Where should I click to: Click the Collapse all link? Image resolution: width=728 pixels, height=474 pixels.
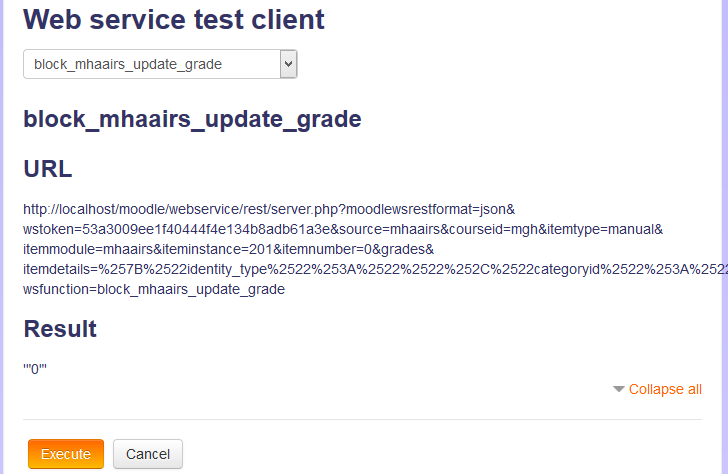(x=665, y=389)
